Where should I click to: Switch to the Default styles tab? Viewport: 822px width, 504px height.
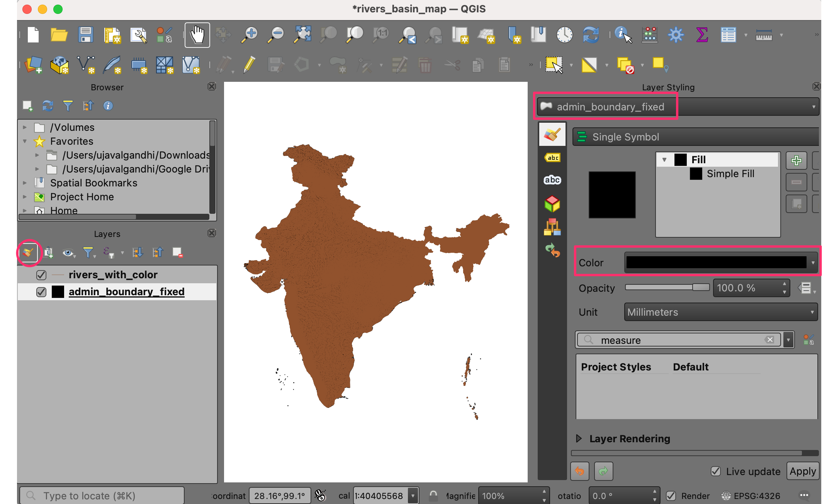tap(690, 367)
